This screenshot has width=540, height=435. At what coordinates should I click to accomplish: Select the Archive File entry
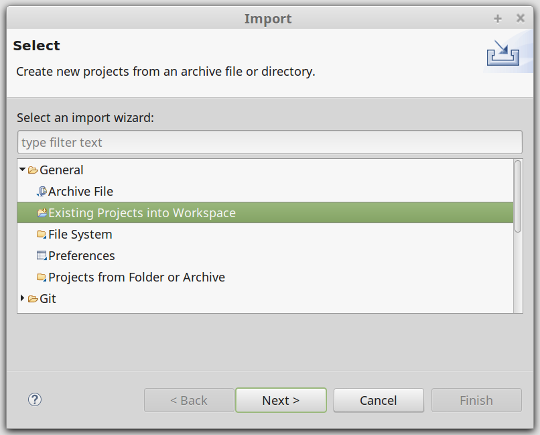point(81,191)
